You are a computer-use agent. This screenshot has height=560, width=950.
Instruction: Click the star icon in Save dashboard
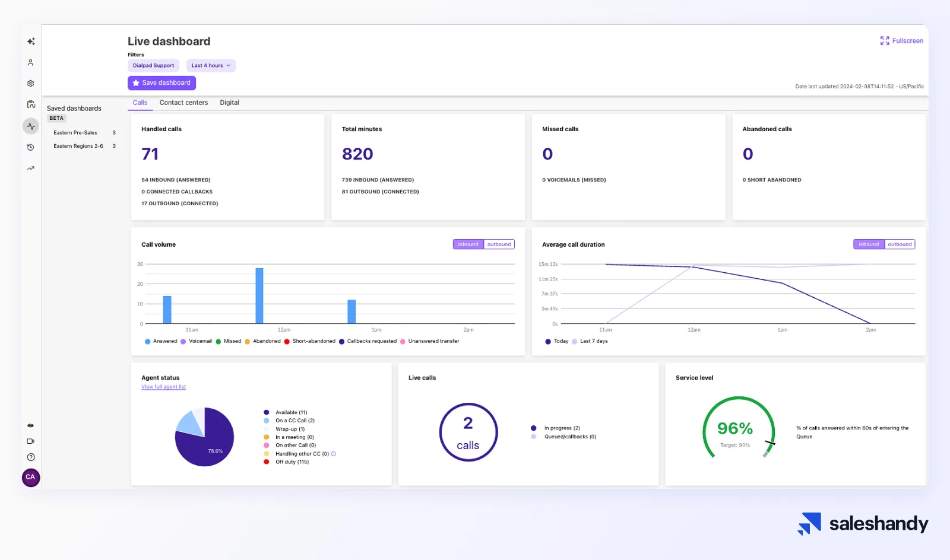click(x=136, y=83)
